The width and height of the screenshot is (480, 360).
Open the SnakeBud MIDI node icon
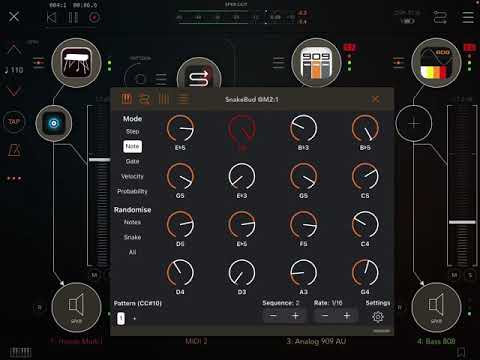199,77
